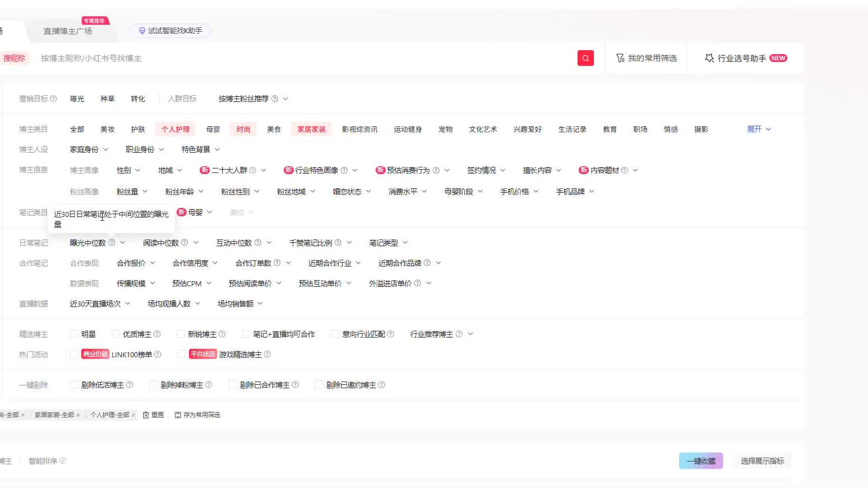
Task: Open the 粉丝年龄 dropdown
Action: (x=184, y=192)
